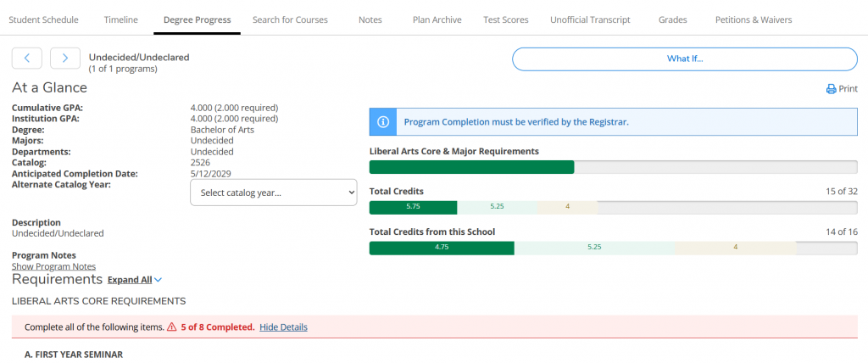868x363 pixels.
Task: Open the Select catalog year dropdown
Action: pos(273,193)
